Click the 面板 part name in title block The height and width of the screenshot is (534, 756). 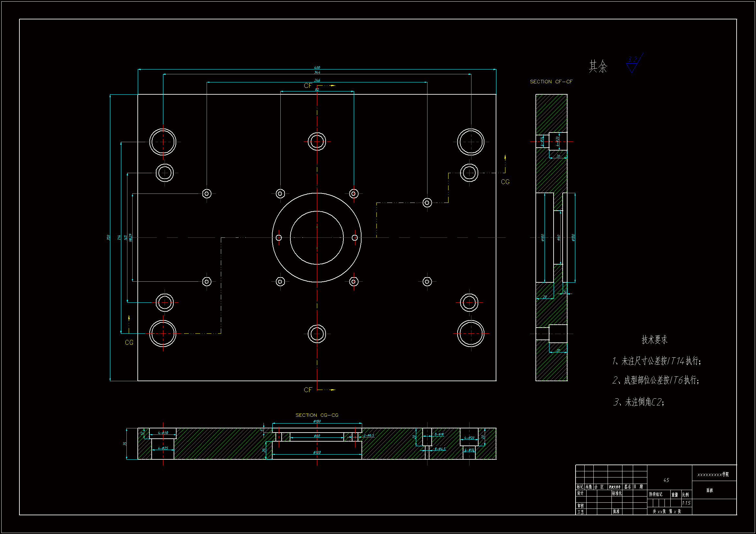point(709,490)
